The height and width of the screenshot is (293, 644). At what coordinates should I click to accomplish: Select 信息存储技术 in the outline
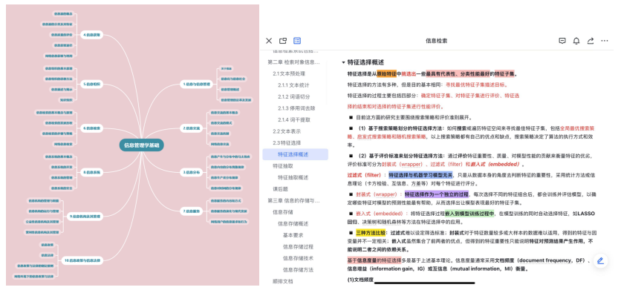click(298, 259)
